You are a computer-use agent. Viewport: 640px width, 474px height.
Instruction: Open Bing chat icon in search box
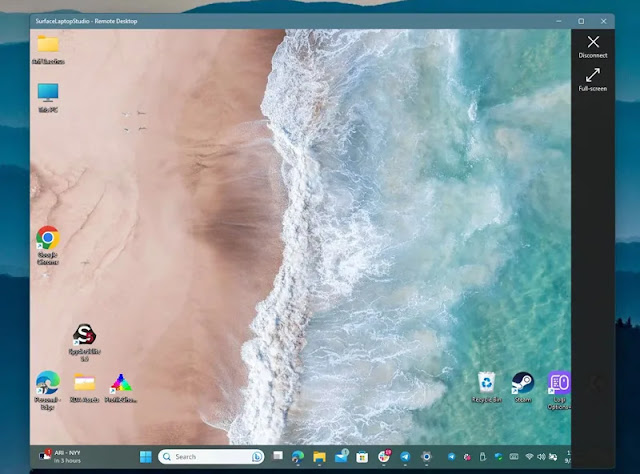click(257, 457)
